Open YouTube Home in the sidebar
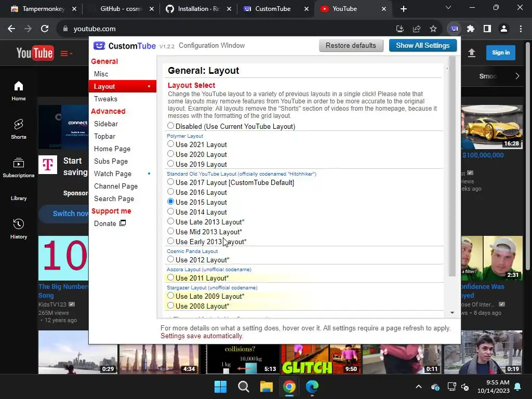The width and height of the screenshot is (532, 399). tap(19, 91)
